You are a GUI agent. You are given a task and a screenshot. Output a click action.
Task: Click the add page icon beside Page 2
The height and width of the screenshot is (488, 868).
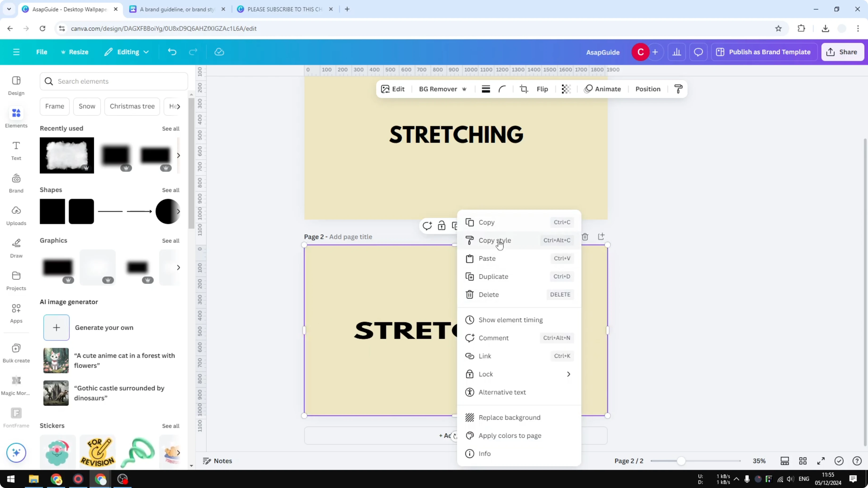[601, 236]
